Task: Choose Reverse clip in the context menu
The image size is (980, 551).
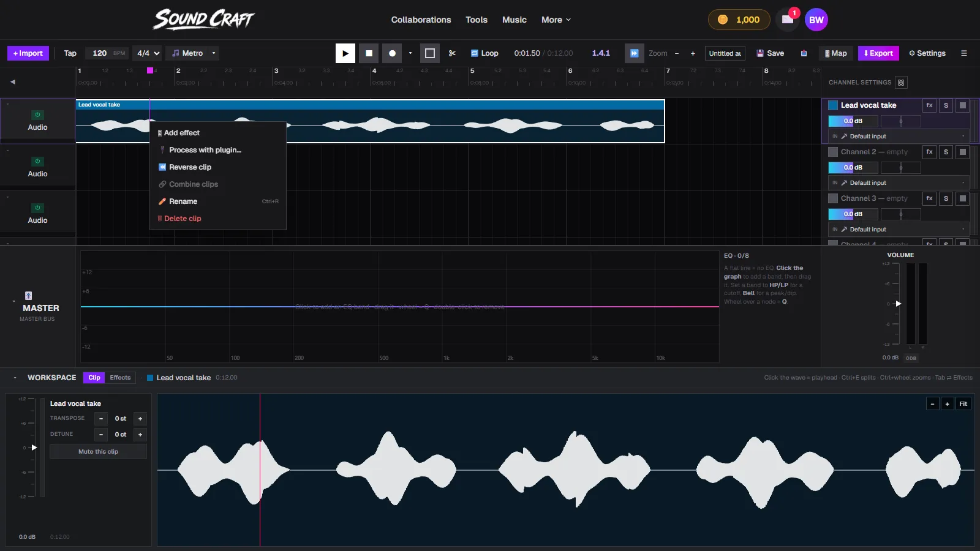Action: click(218, 167)
